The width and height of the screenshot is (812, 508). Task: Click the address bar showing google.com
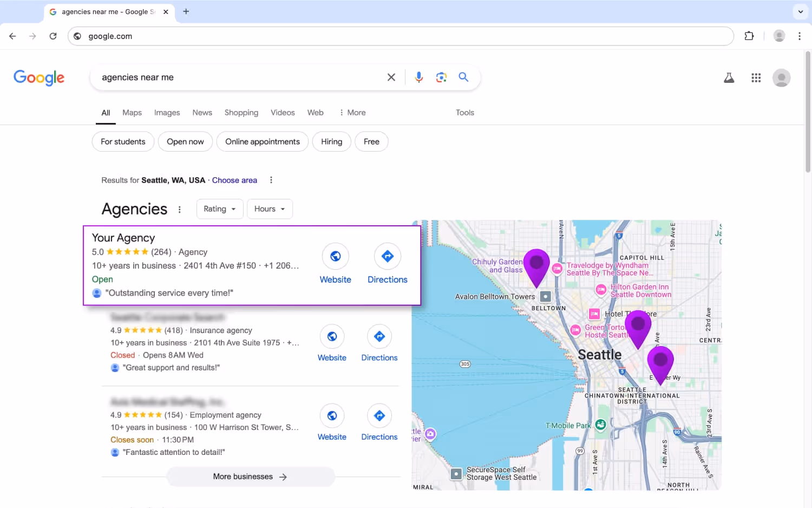(x=401, y=36)
